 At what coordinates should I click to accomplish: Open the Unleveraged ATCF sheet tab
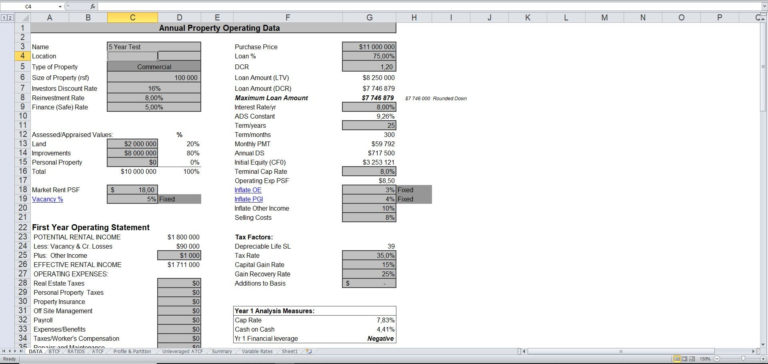point(182,351)
